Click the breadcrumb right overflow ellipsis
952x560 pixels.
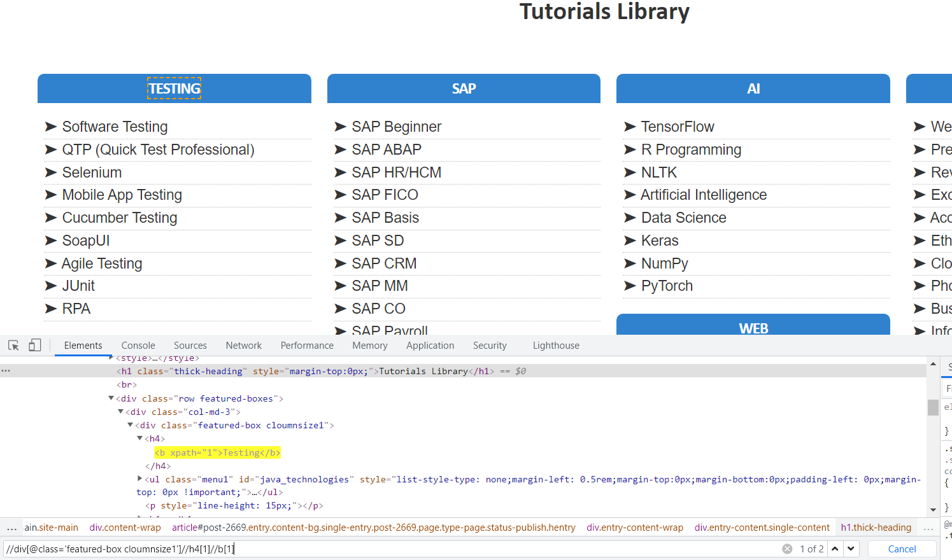click(928, 528)
